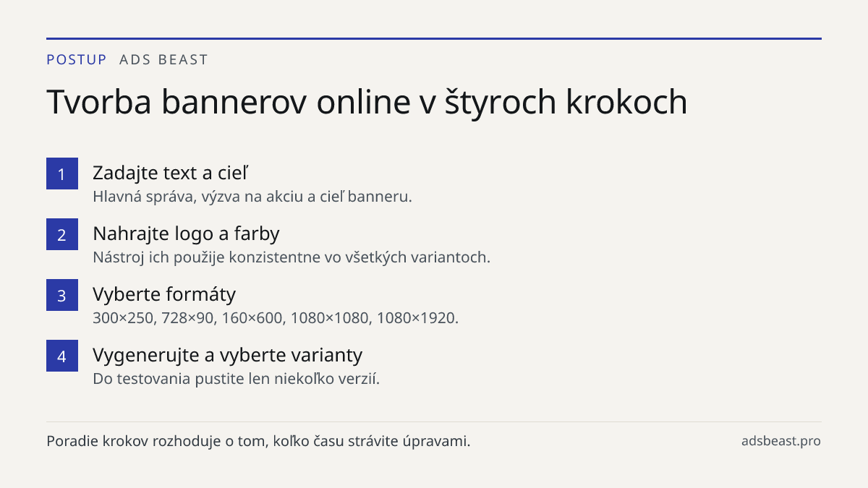
Task: Click the formats list starting with '300×250'
Action: [x=276, y=317]
